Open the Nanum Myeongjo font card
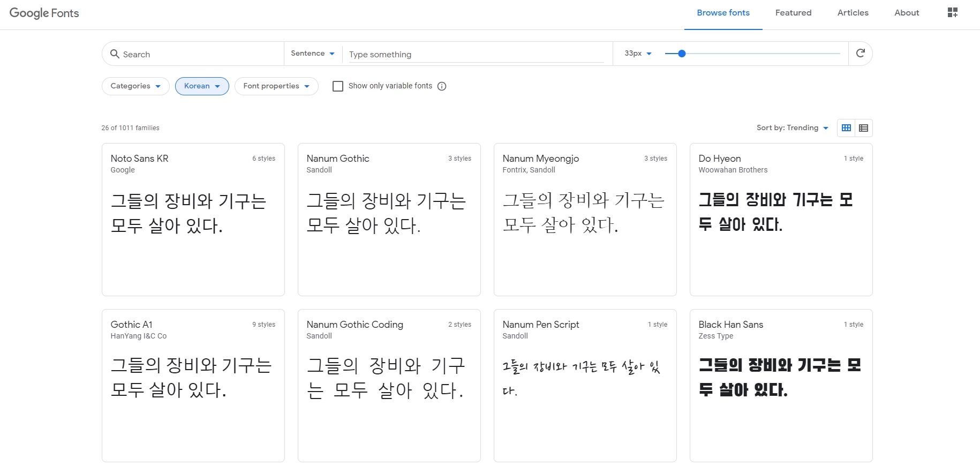 (585, 220)
